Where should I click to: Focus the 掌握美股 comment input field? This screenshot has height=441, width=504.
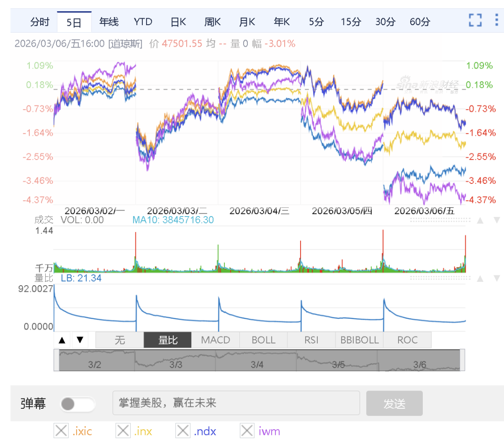tap(236, 403)
